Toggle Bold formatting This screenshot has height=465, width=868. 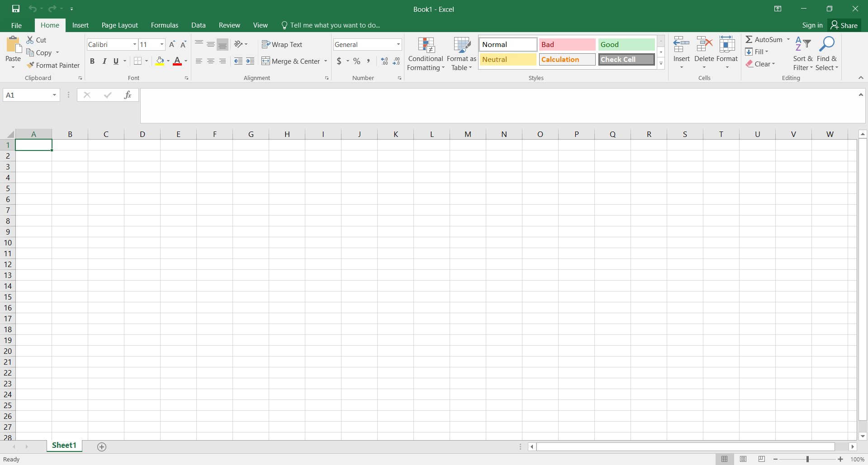point(92,61)
